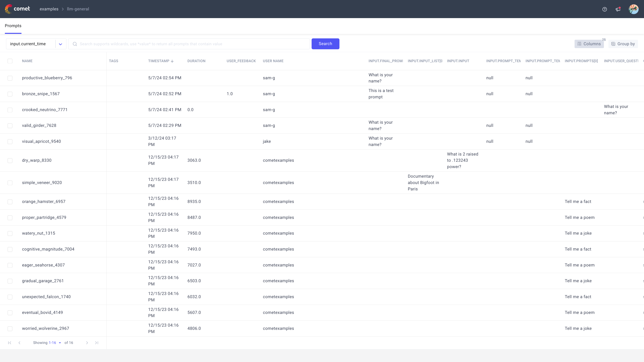Screen dimensions: 644x362
Task: Navigate to the examples breadcrumb
Action: click(x=49, y=9)
